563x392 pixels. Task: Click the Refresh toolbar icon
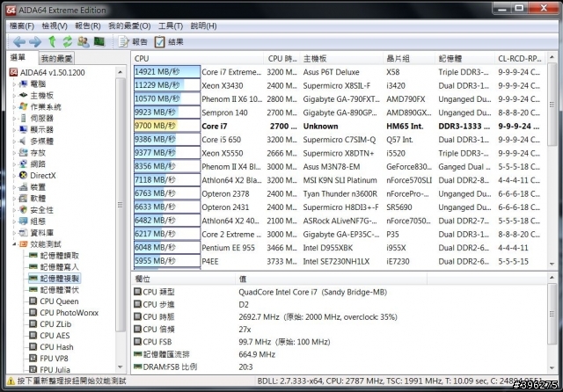click(x=68, y=42)
